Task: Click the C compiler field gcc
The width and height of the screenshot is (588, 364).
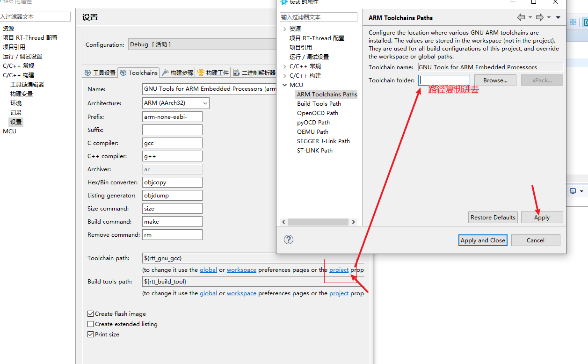Action: click(172, 143)
